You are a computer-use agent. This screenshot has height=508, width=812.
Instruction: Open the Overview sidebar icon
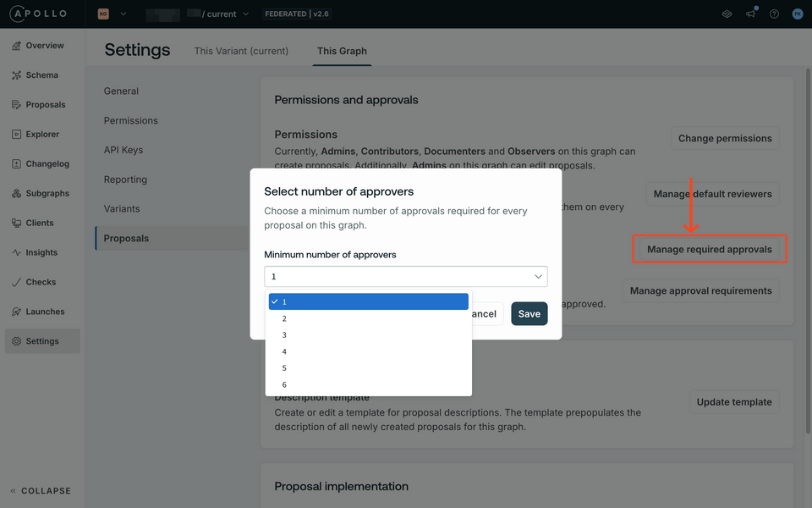[17, 46]
